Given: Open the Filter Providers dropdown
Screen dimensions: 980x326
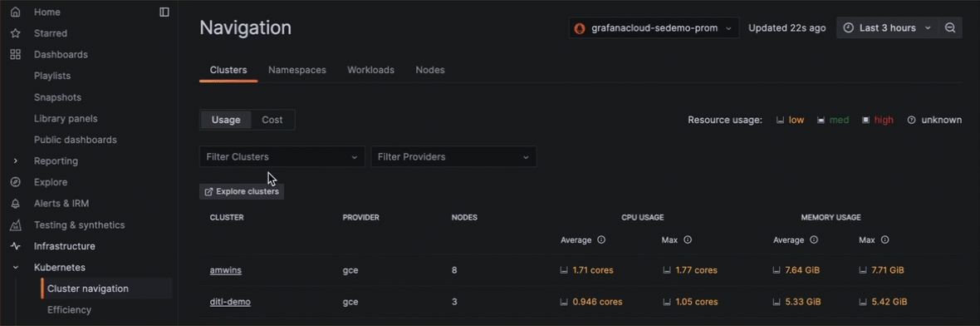Looking at the screenshot, I should [x=453, y=156].
